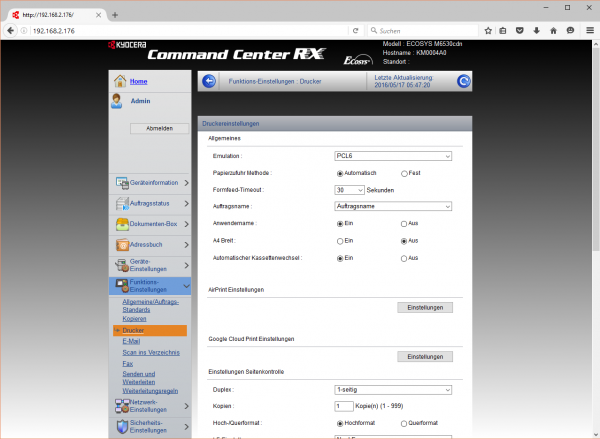Screen dimensions: 600x439
Task: Select Aus for Anwendername
Action: pos(404,224)
